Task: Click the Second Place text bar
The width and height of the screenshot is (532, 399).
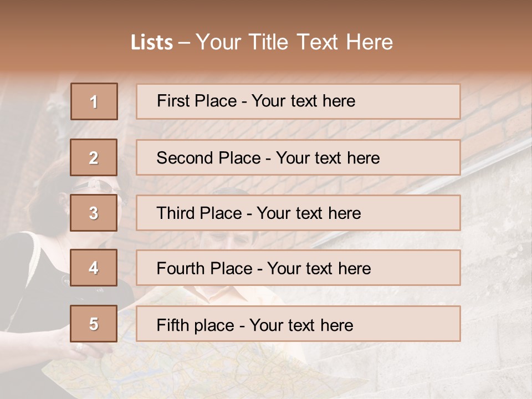Action: tap(298, 157)
